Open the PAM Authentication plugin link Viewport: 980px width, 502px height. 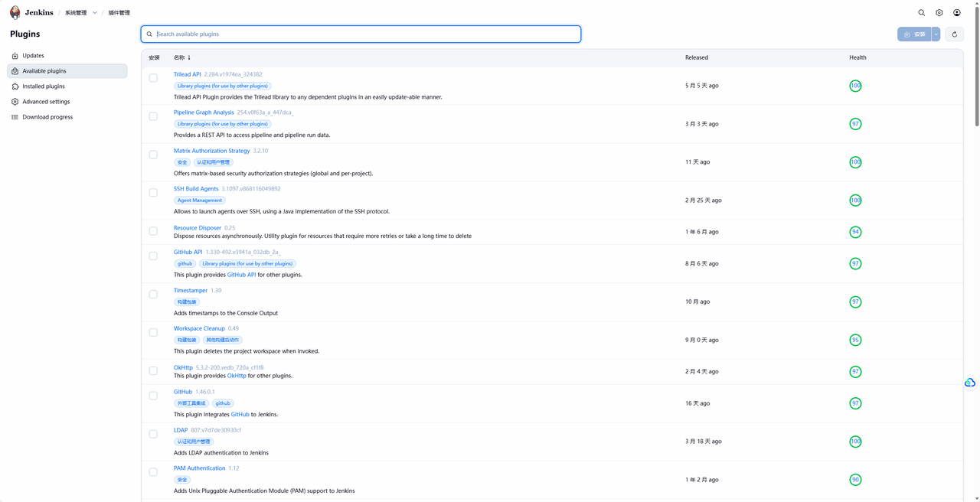click(x=200, y=468)
